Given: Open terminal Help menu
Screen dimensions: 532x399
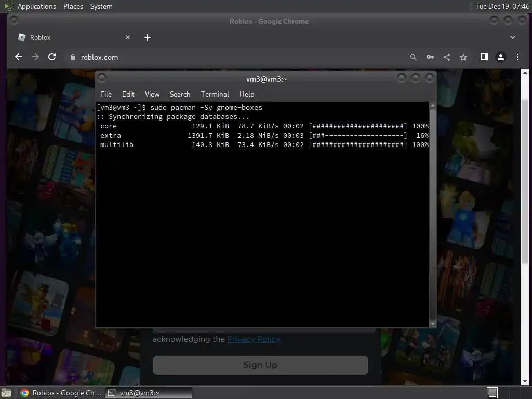Looking at the screenshot, I should tap(247, 95).
